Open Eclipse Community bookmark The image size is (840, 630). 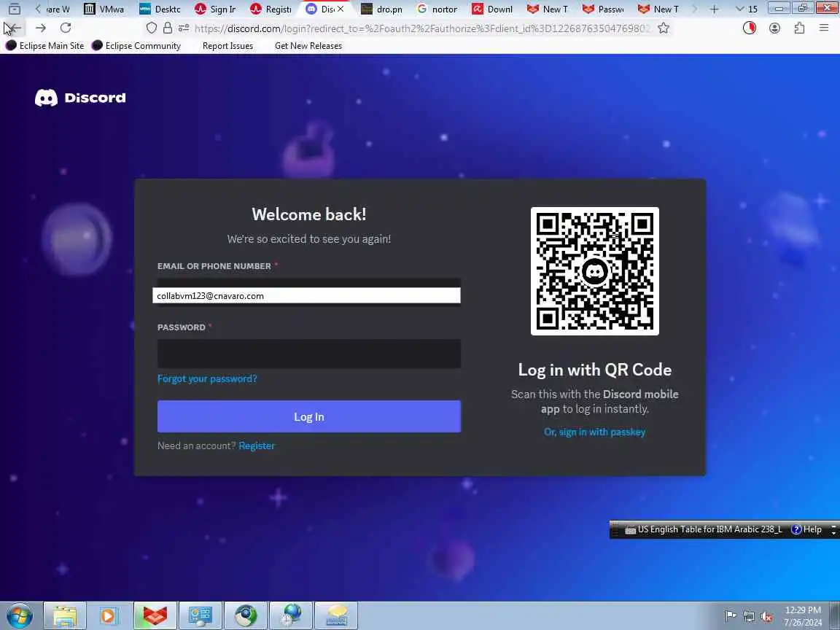point(136,45)
